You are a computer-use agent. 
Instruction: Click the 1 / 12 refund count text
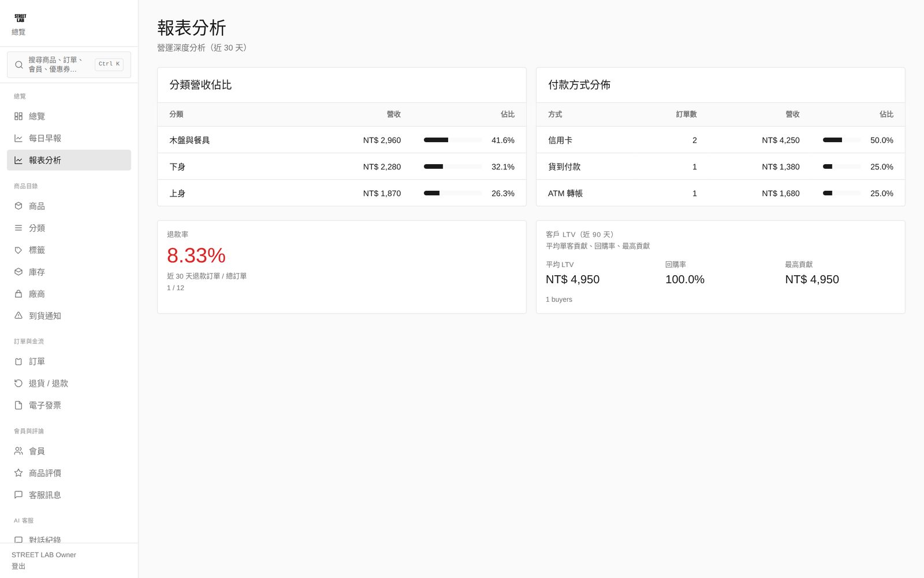[176, 288]
